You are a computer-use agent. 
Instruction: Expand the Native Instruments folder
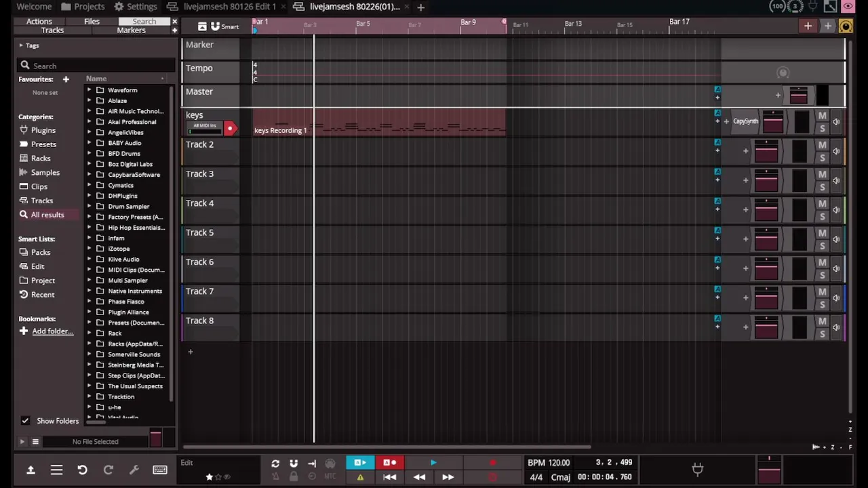pos(90,291)
